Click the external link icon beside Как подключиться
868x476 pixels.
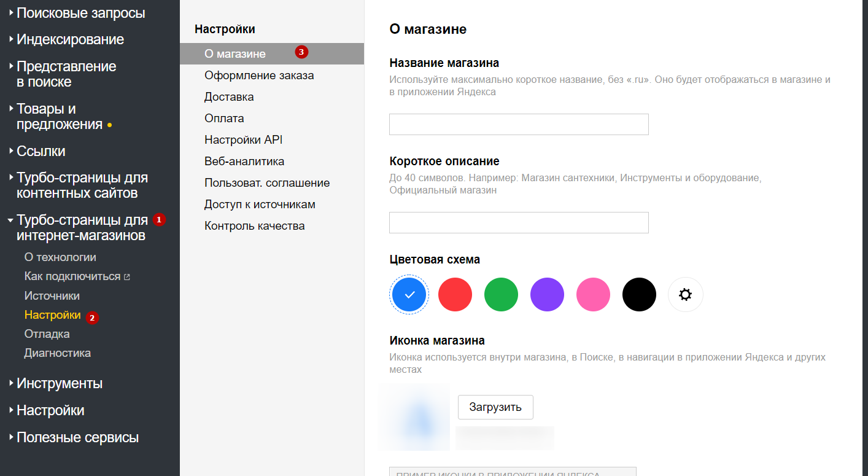tap(127, 277)
